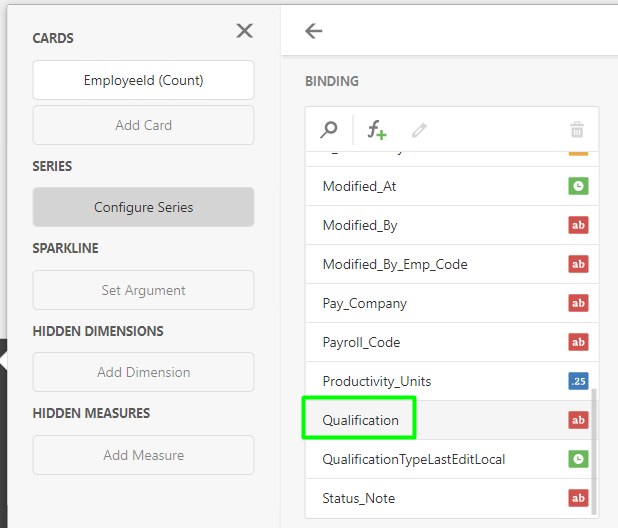Pick the Pay_Company field

[x=452, y=303]
